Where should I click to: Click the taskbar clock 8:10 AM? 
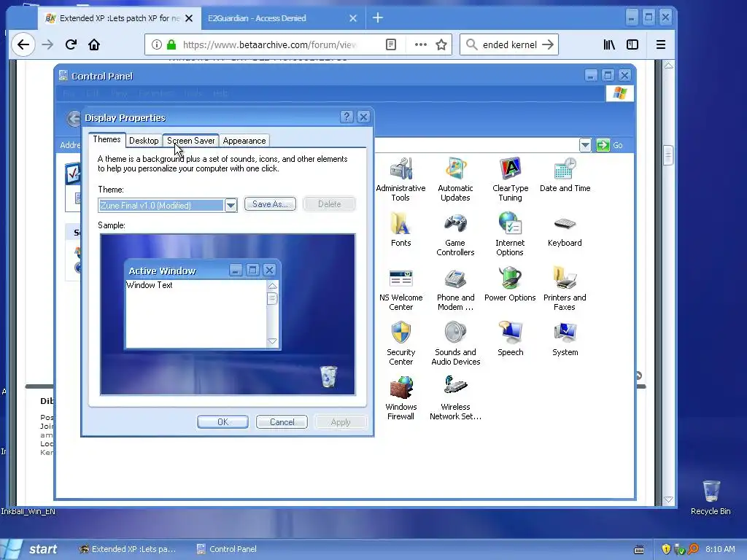point(720,549)
